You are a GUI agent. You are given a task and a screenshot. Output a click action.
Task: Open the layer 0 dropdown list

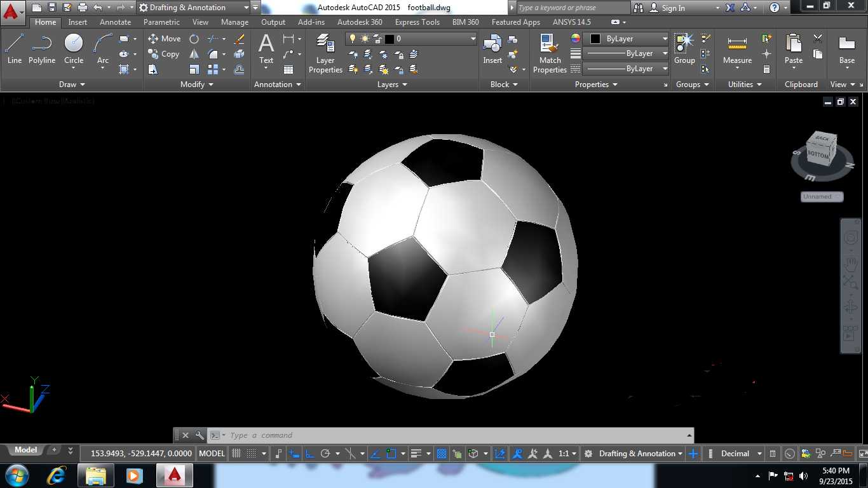411,39
